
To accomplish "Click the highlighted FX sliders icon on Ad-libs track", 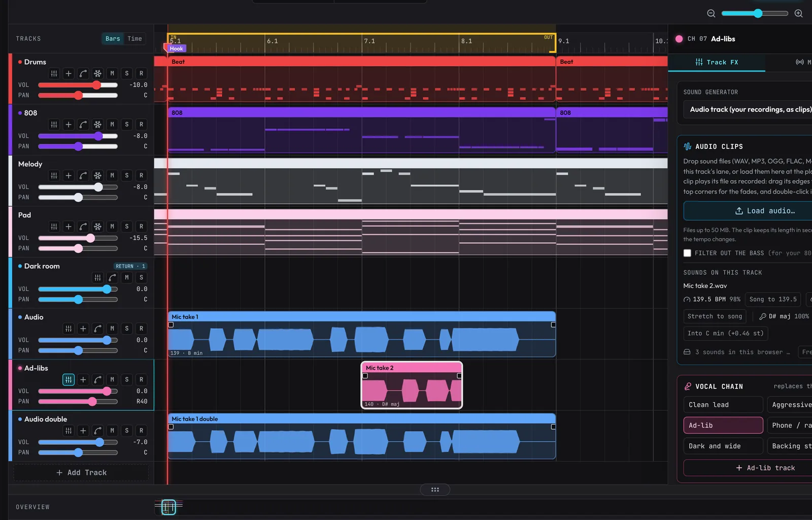I will [69, 380].
